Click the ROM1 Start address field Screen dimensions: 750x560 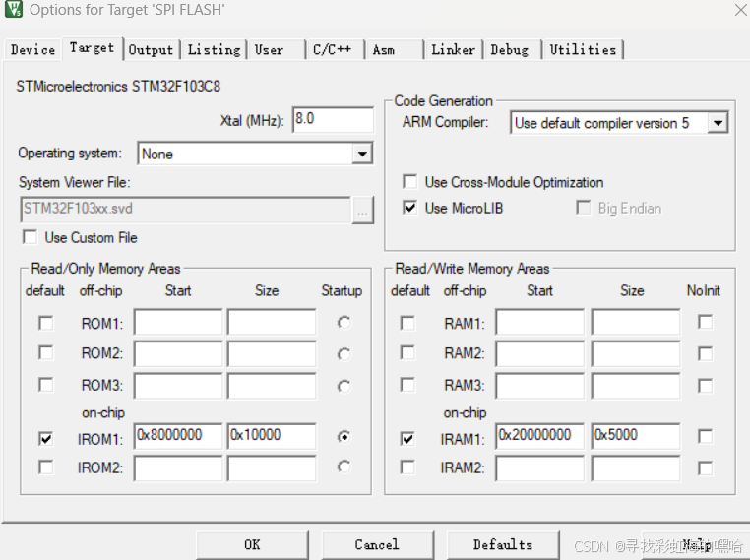tap(178, 322)
